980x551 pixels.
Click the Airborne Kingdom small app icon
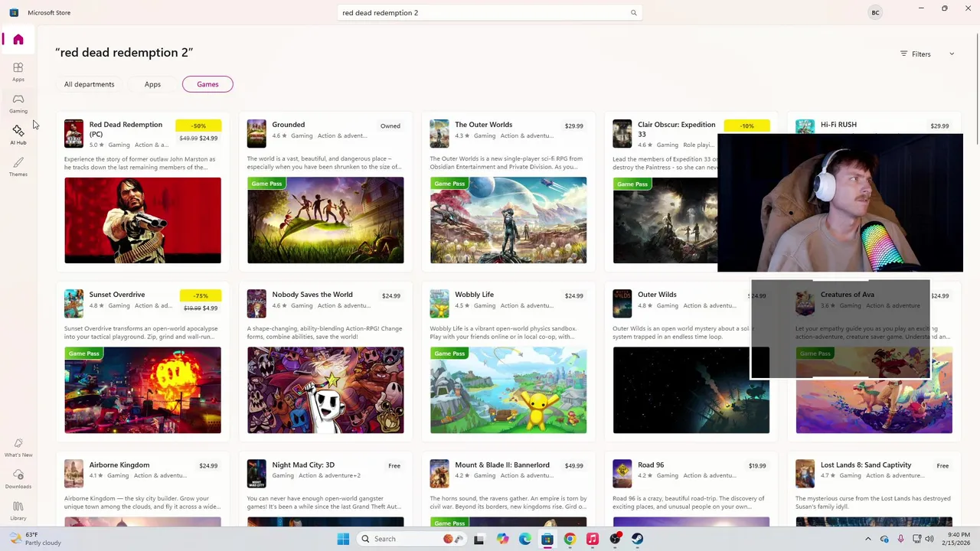73,474
